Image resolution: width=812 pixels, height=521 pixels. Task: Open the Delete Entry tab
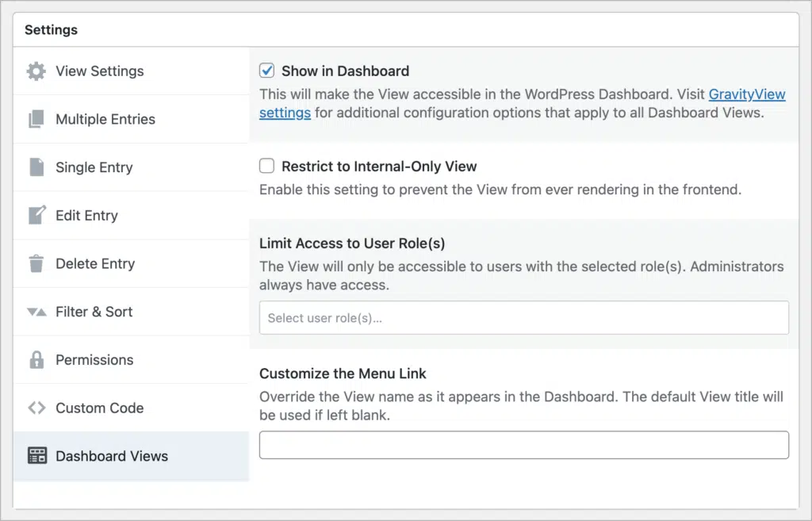click(131, 263)
